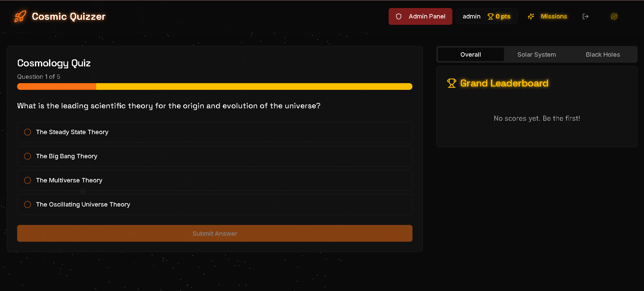Submit Answer for the quiz question

215,233
